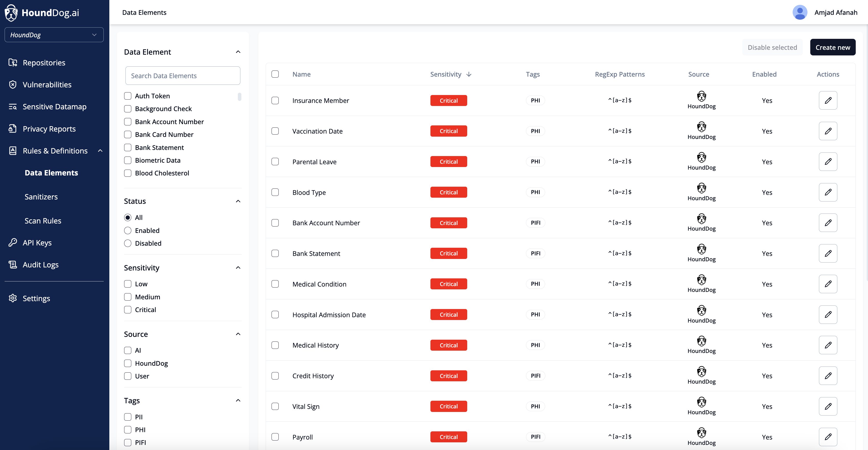The image size is (868, 450).
Task: Check the Medium sensitivity filter
Action: tap(128, 297)
